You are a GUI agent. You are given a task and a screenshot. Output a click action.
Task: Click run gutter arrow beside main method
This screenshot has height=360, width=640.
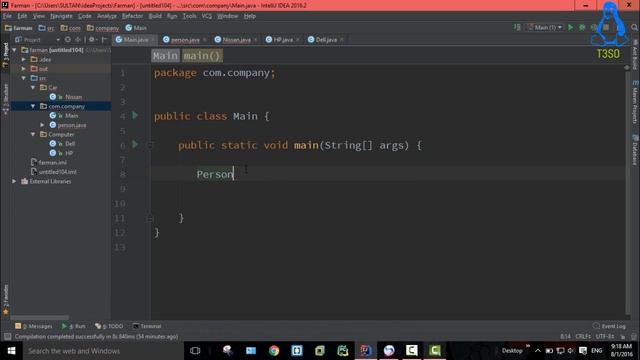(x=135, y=144)
